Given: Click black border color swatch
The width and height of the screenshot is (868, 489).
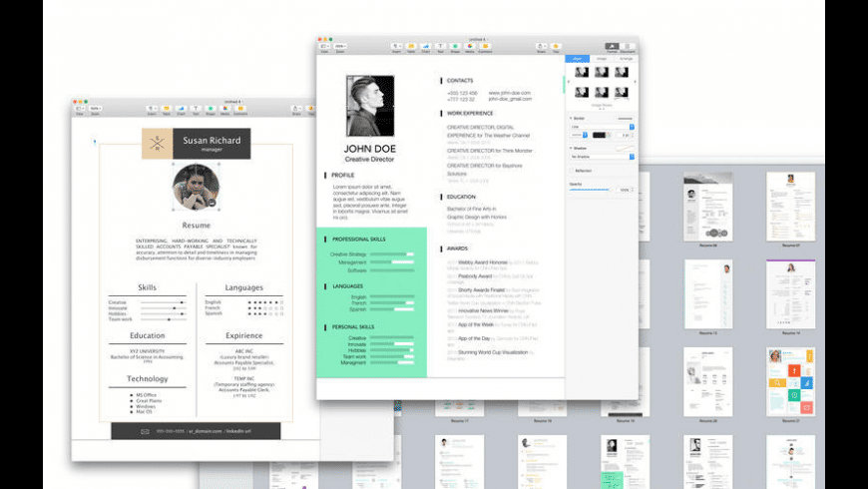Looking at the screenshot, I should [x=599, y=135].
